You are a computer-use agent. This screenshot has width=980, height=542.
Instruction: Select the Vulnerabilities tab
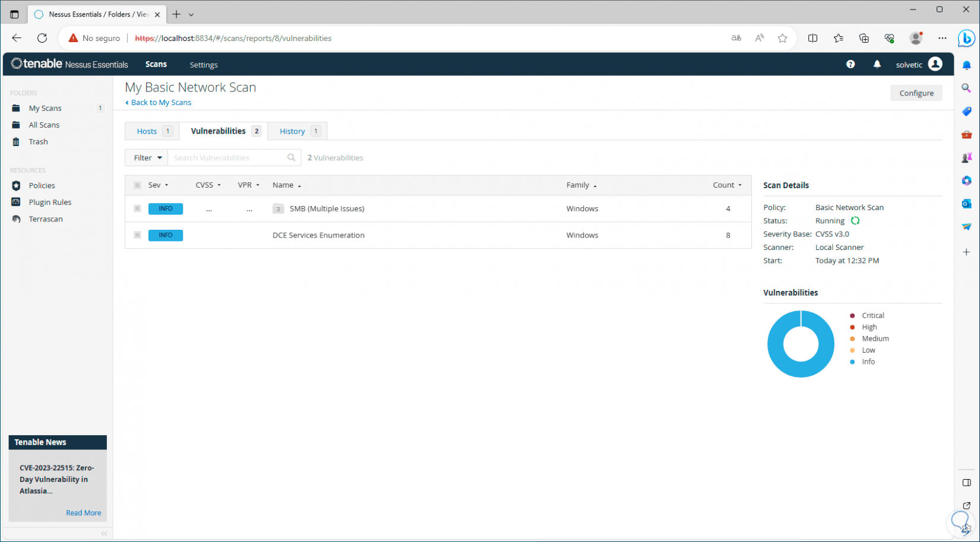click(x=223, y=131)
